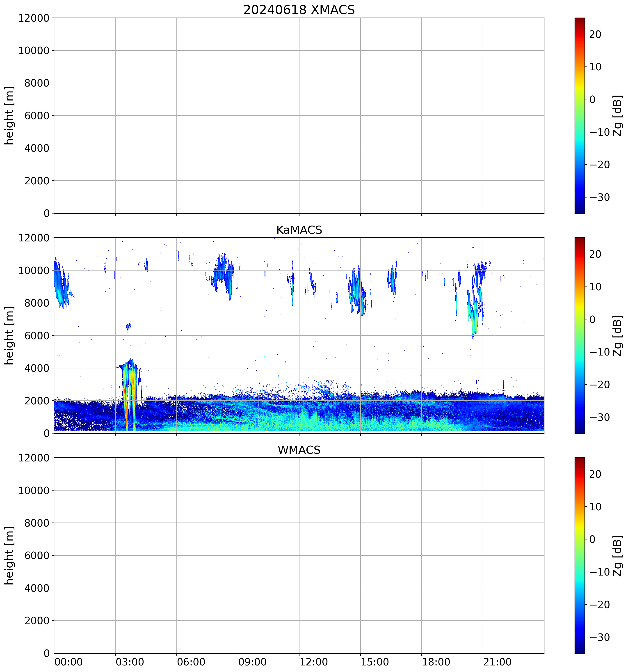Click the 00:00 x-axis tick label
The width and height of the screenshot is (628, 672).
69,662
